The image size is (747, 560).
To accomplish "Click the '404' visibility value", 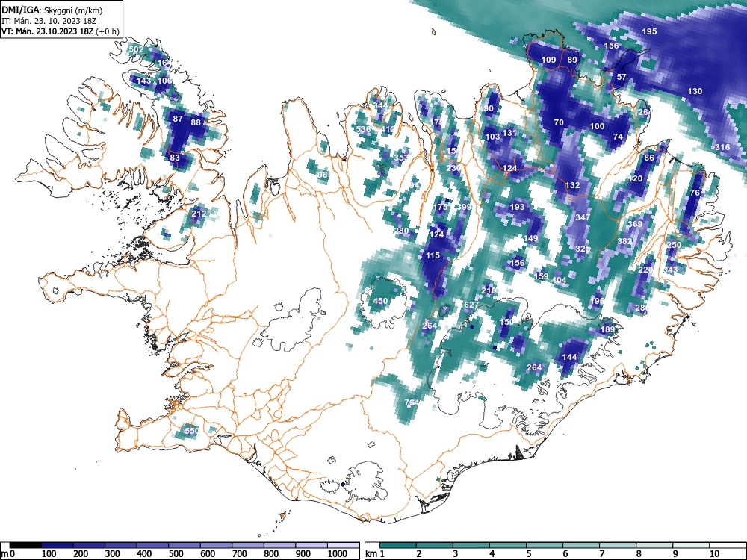I will point(559,280).
